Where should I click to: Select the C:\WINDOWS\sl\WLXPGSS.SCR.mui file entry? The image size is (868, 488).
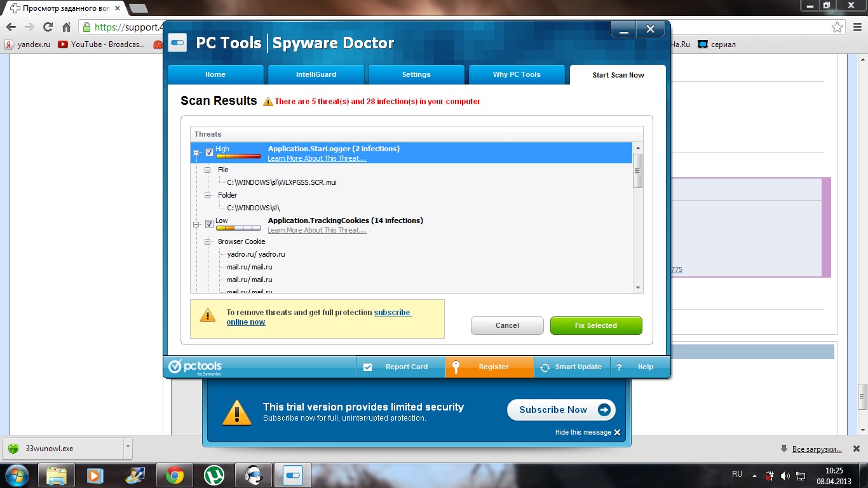click(281, 182)
